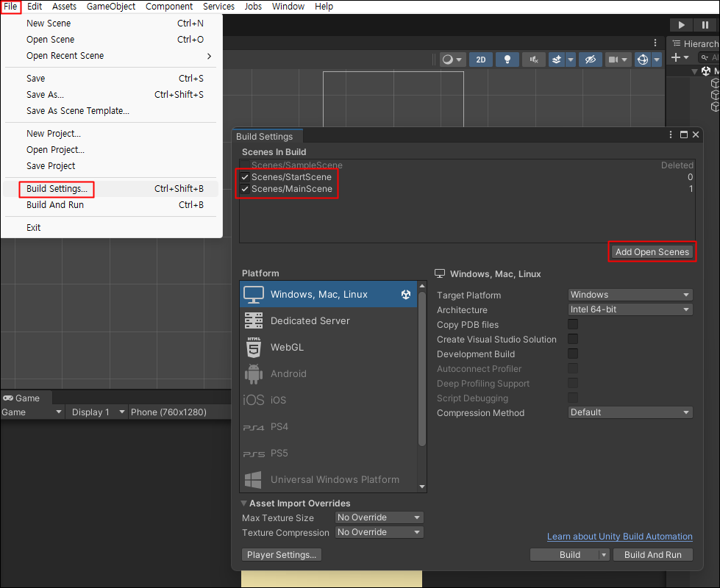Open the Edit menu
The width and height of the screenshot is (720, 588).
coord(35,7)
